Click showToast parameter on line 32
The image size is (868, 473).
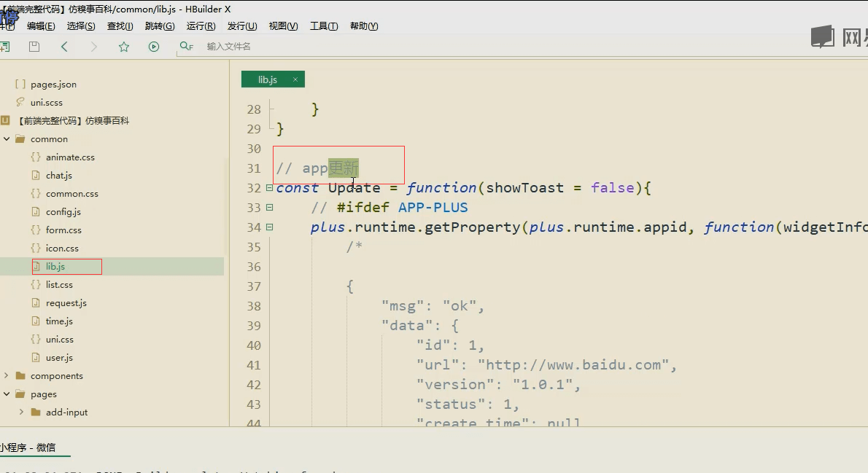pos(524,188)
